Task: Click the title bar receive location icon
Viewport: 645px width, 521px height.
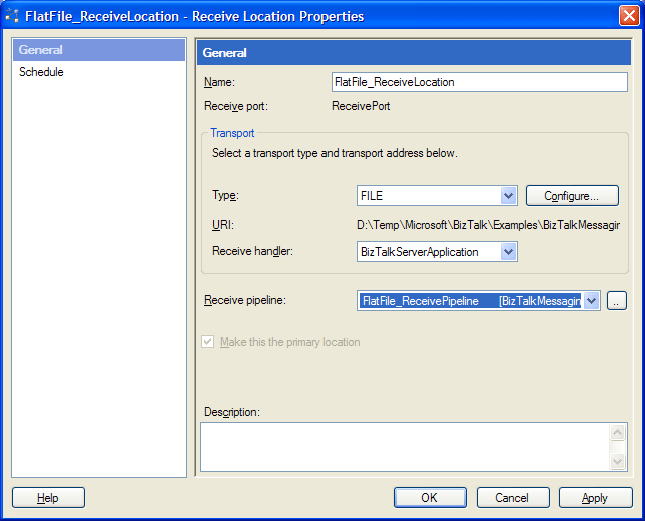Action: tap(12, 16)
